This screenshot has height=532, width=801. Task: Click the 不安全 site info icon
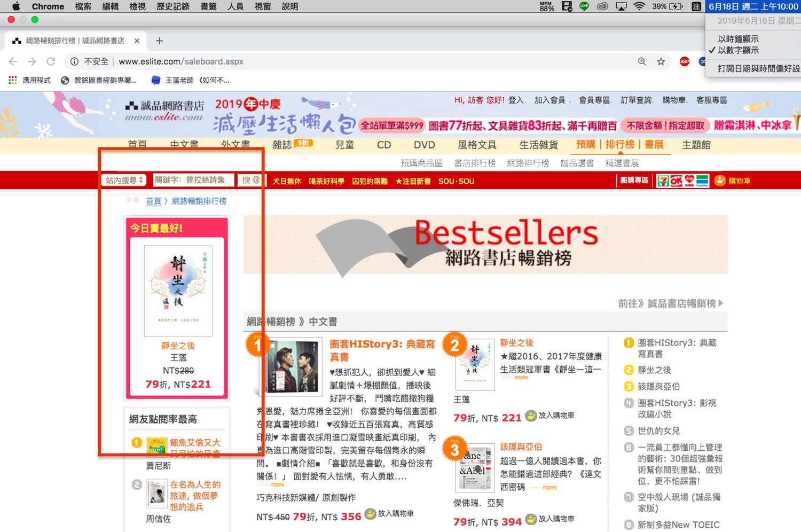75,61
